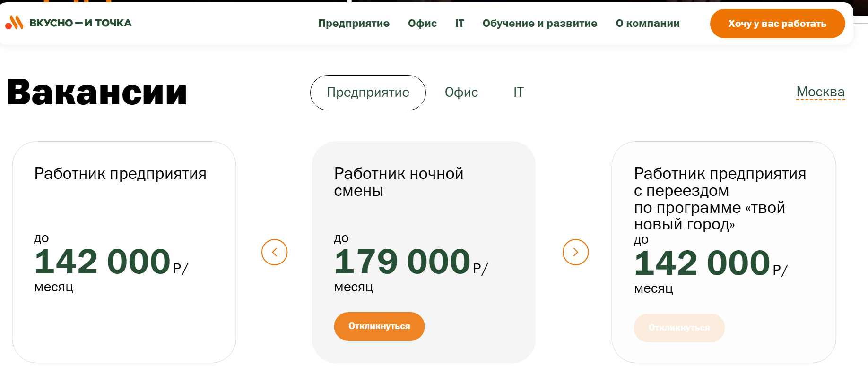Open Обучение и развитие menu item

click(539, 24)
